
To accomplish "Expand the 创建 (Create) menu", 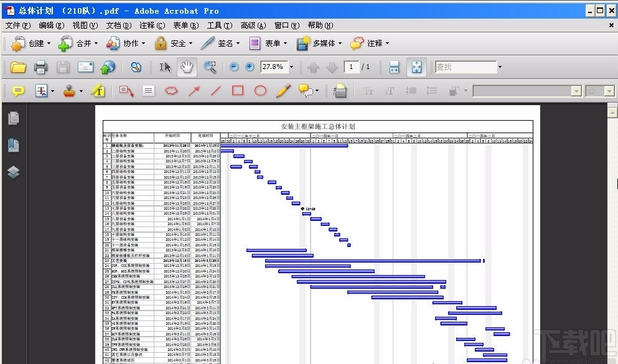I will pos(35,43).
